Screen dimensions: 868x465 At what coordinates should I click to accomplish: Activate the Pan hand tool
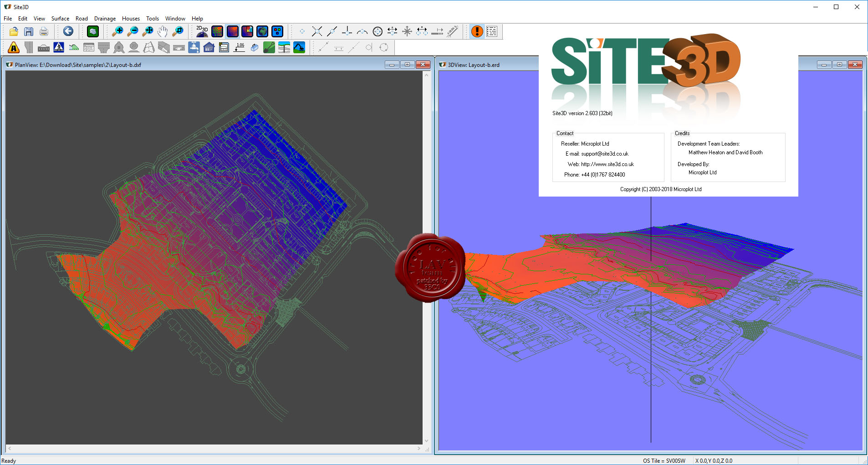163,31
